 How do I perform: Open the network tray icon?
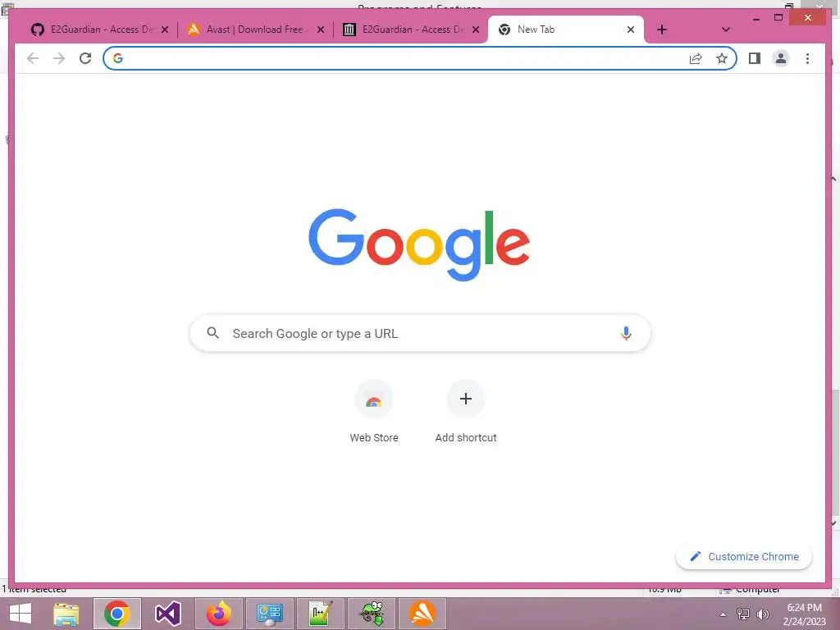click(743, 614)
